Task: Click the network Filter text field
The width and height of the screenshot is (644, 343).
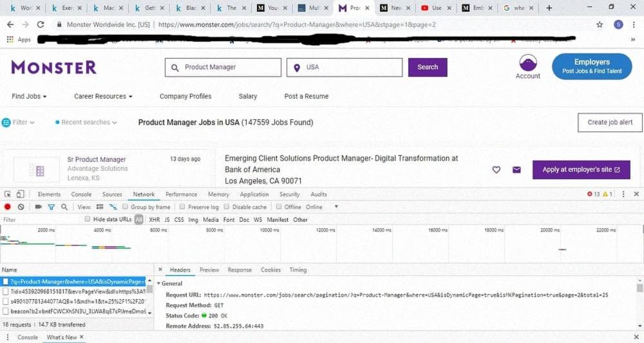Action: coord(41,220)
